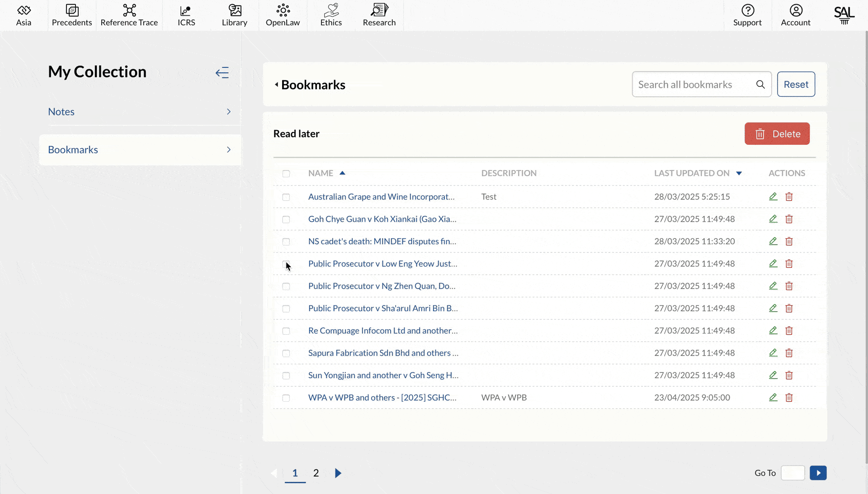Go back using Bookmarks heading arrow
This screenshot has width=868, height=494.
pyautogui.click(x=276, y=85)
